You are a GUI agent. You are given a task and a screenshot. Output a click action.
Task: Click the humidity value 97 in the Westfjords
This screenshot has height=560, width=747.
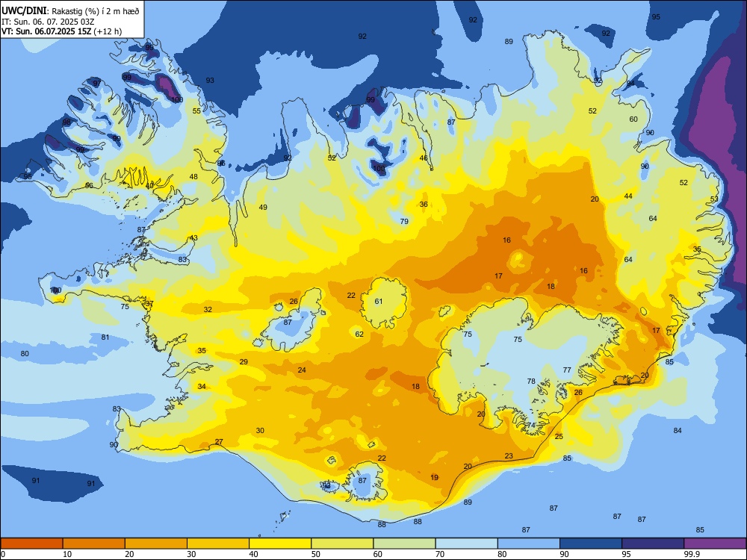96,84
